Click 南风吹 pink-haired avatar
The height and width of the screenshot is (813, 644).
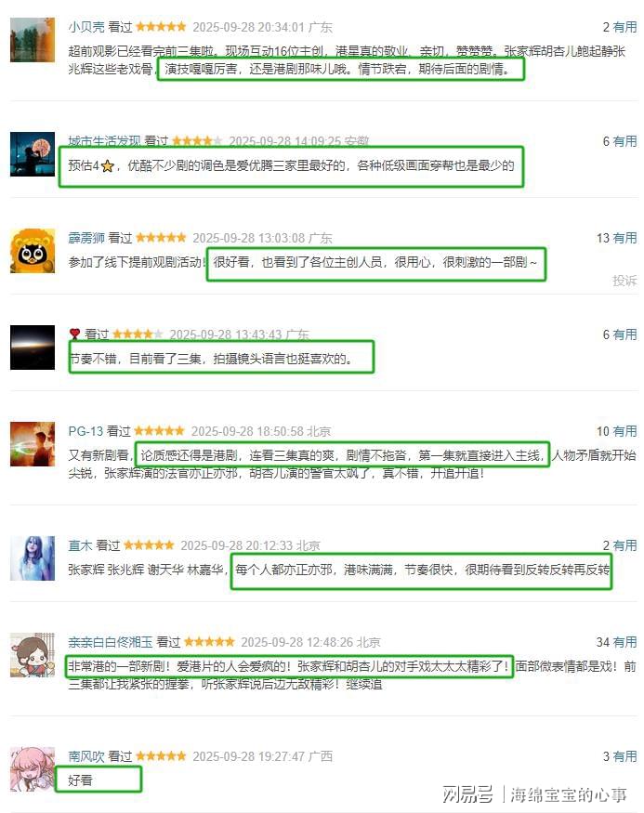pyautogui.click(x=33, y=769)
